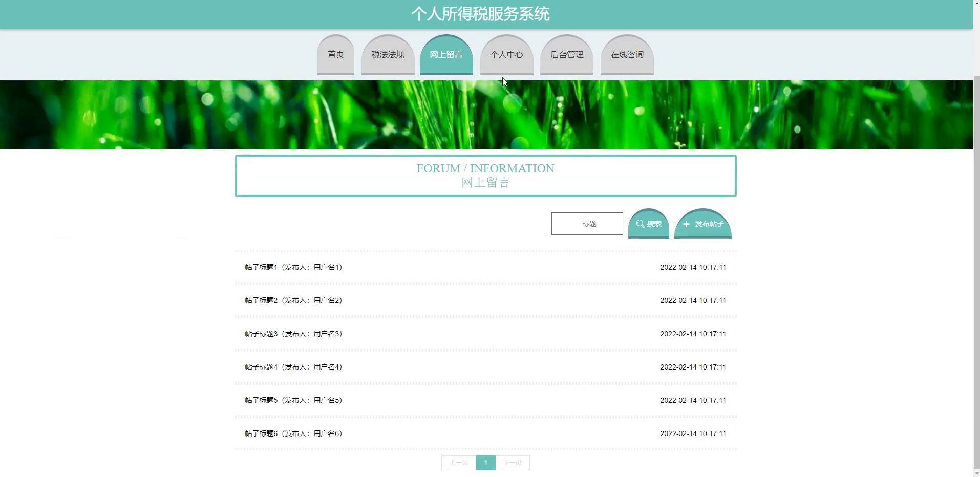Open the 在线咨询 tab
This screenshot has width=980, height=477.
(627, 55)
